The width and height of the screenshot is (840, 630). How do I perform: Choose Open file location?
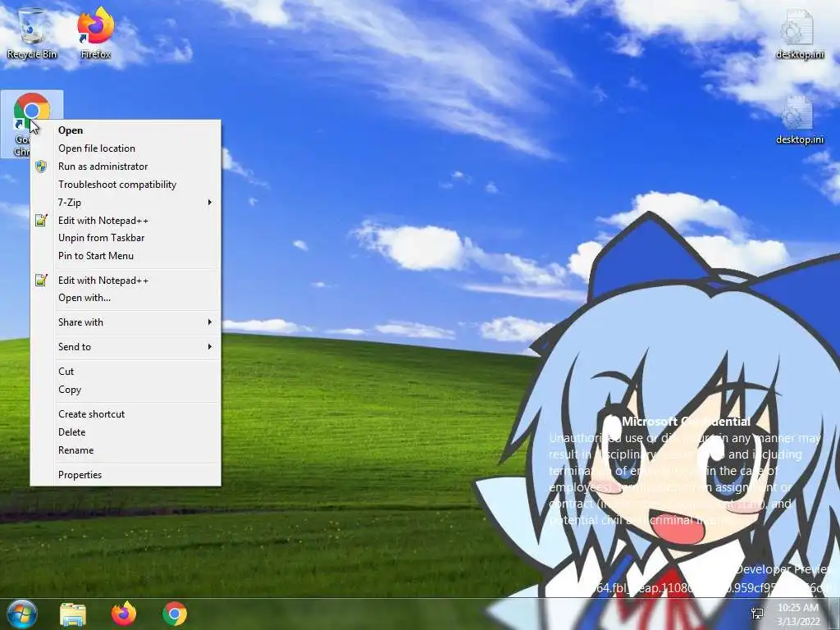click(126, 148)
